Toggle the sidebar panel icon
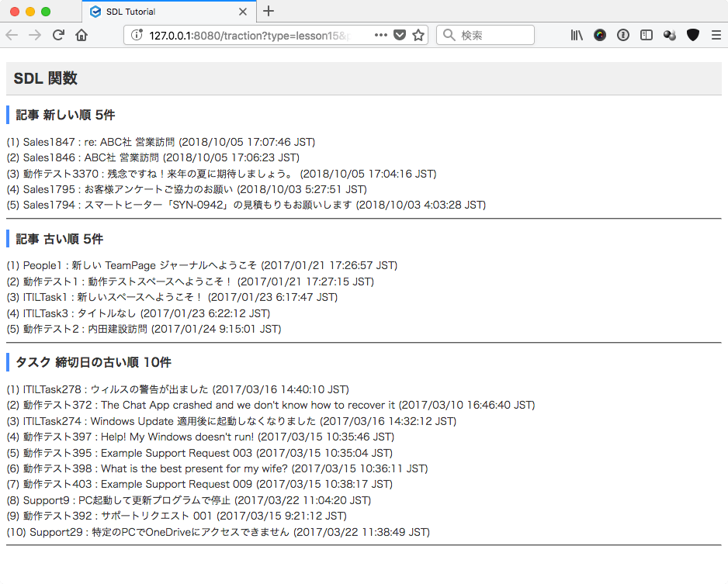Image resolution: width=728 pixels, height=584 pixels. [647, 35]
